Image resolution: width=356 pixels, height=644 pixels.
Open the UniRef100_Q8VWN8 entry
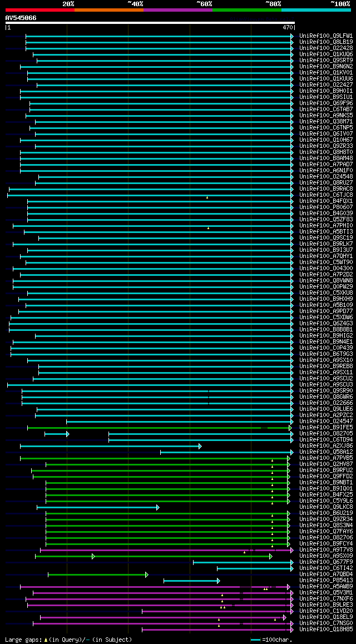[x=326, y=280]
